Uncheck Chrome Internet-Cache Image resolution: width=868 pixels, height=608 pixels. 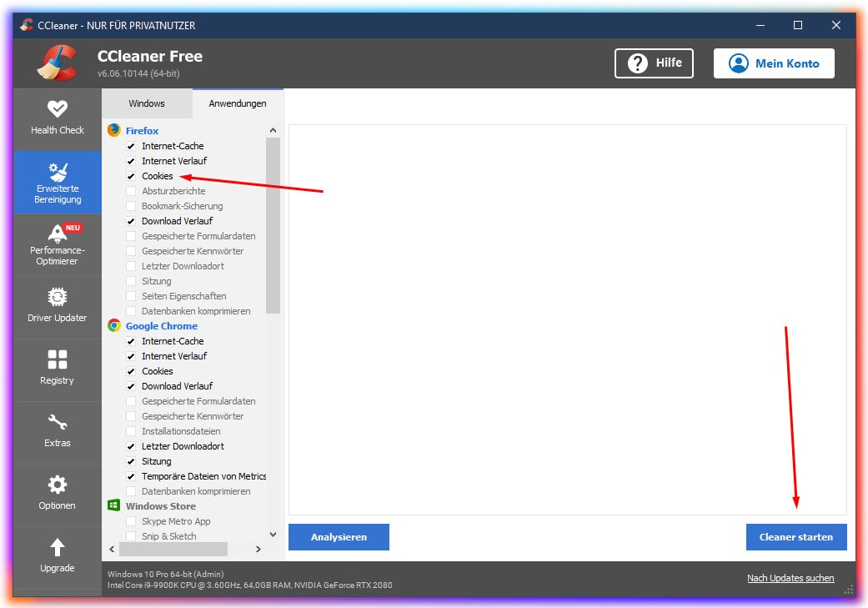(131, 341)
